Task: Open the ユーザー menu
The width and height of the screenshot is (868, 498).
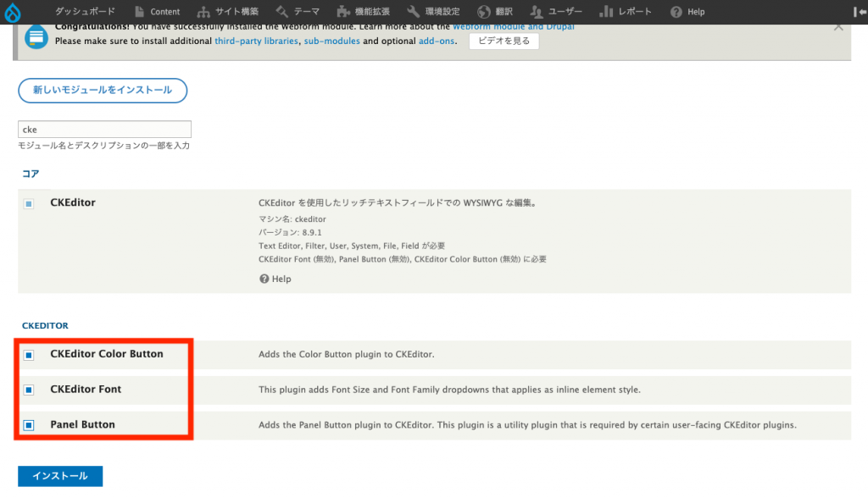Action: point(565,12)
